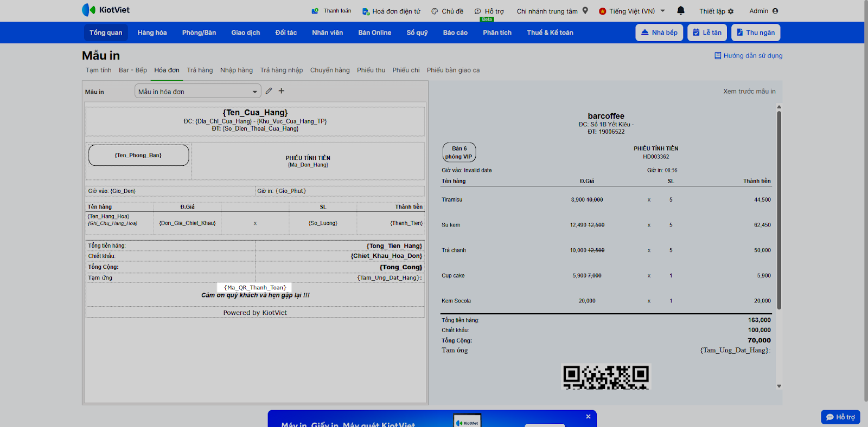Click Bàn 6 phòng VIP box
The height and width of the screenshot is (427, 868).
459,152
